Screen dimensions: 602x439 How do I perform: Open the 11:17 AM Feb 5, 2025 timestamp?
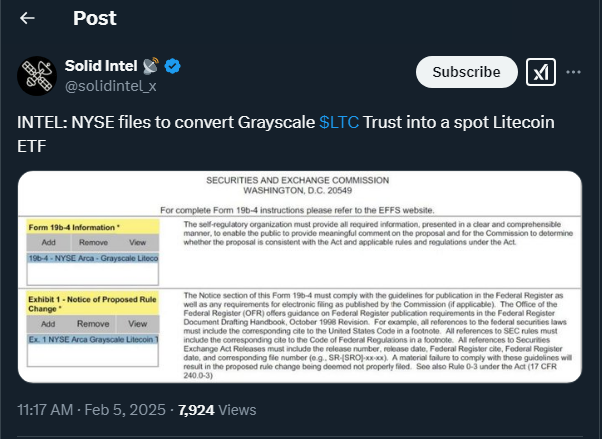tap(85, 410)
